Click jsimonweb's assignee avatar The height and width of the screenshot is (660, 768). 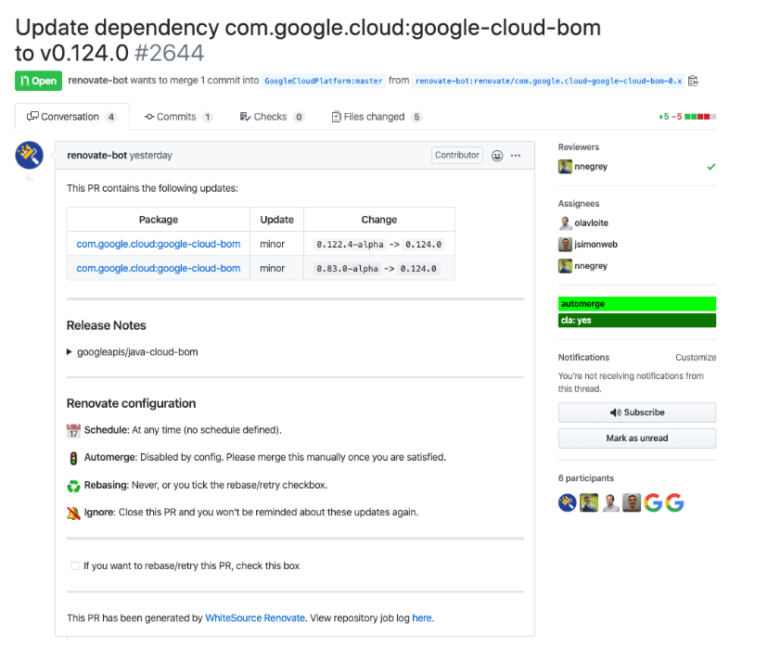565,244
